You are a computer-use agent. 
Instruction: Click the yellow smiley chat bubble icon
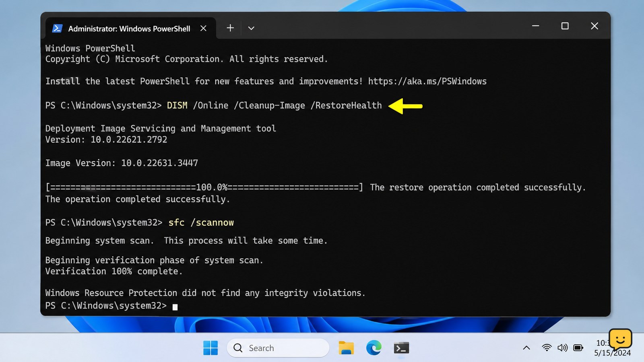[x=620, y=339]
